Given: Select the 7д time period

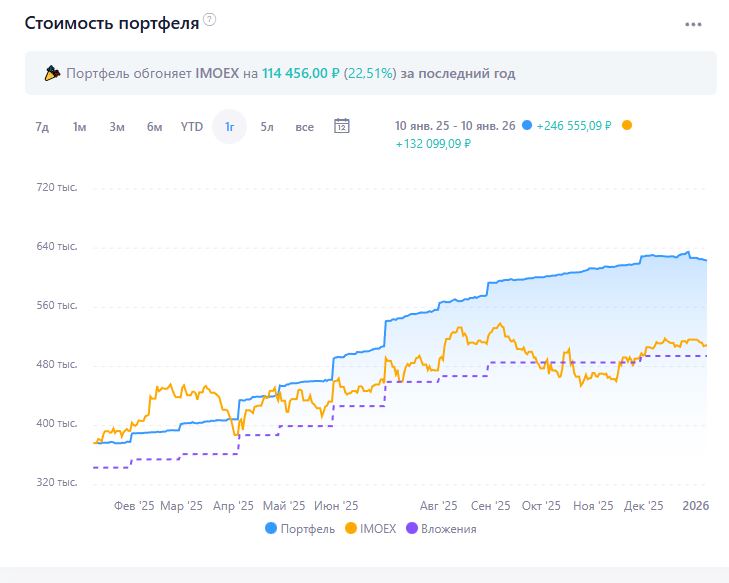Looking at the screenshot, I should click(x=42, y=127).
